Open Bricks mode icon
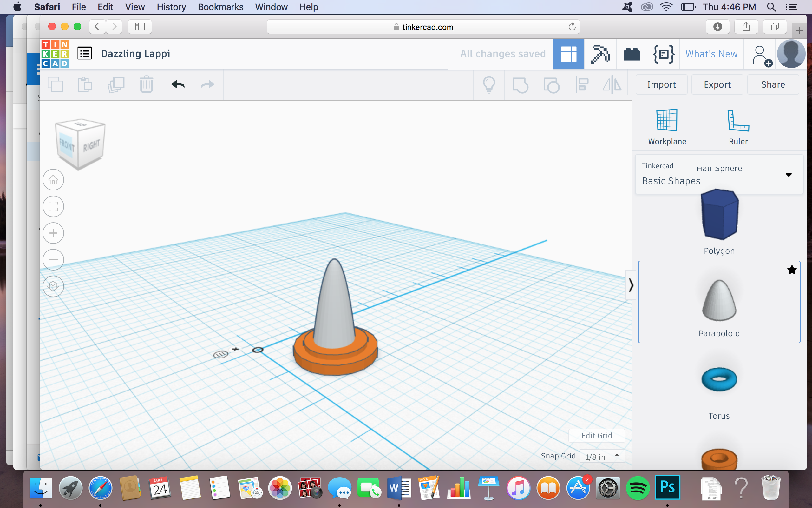The image size is (812, 508). coord(632,54)
